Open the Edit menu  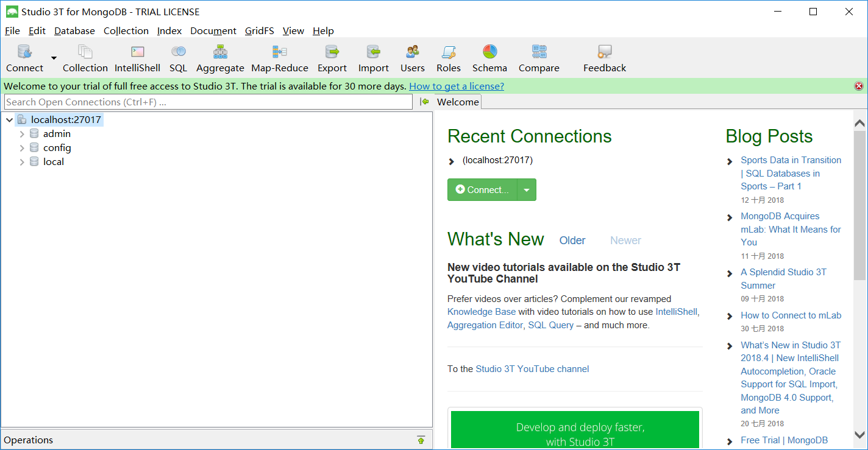point(37,30)
